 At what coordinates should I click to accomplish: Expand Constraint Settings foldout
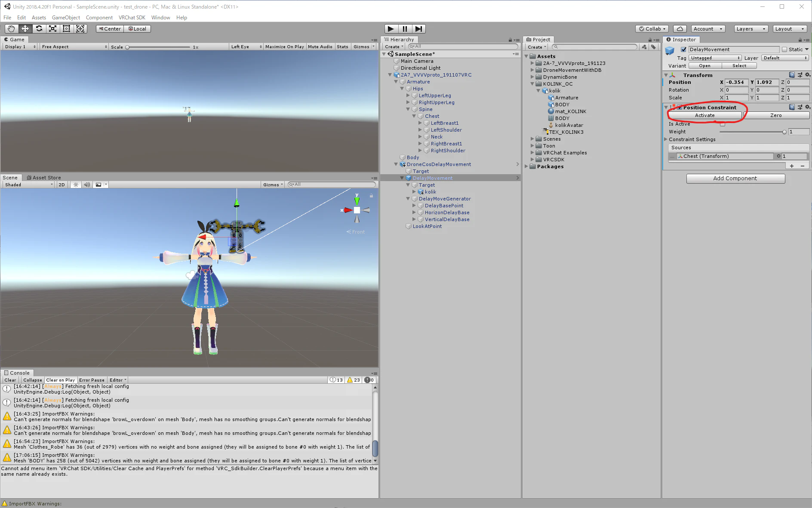[666, 139]
